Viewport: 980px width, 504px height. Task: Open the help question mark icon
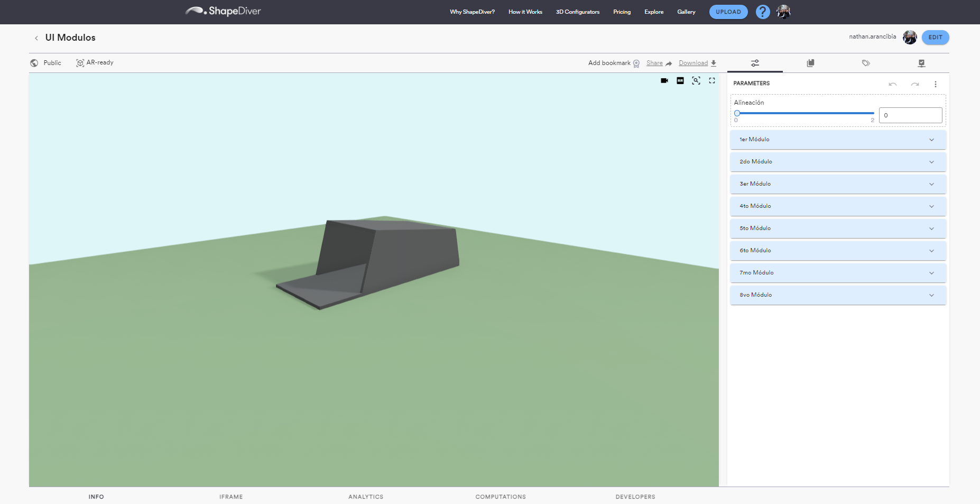point(762,12)
